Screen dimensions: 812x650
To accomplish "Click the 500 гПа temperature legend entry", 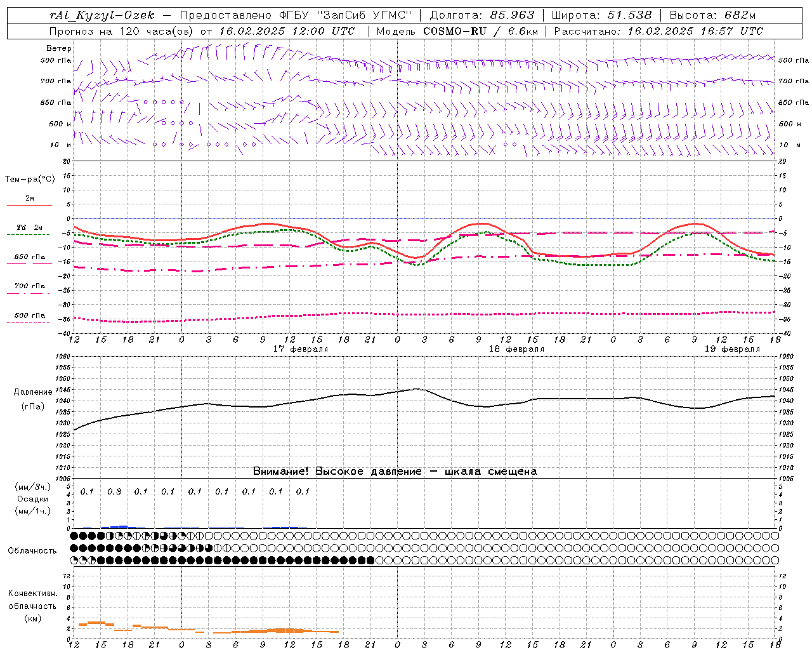I will tap(29, 315).
